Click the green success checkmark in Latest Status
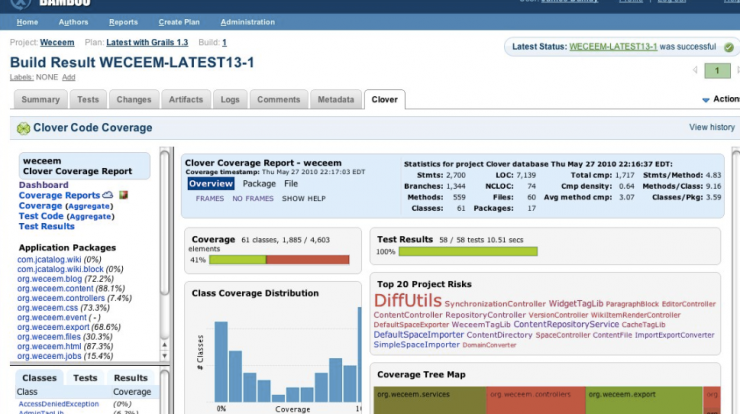Screen dimensions: 740x414 (x=729, y=47)
